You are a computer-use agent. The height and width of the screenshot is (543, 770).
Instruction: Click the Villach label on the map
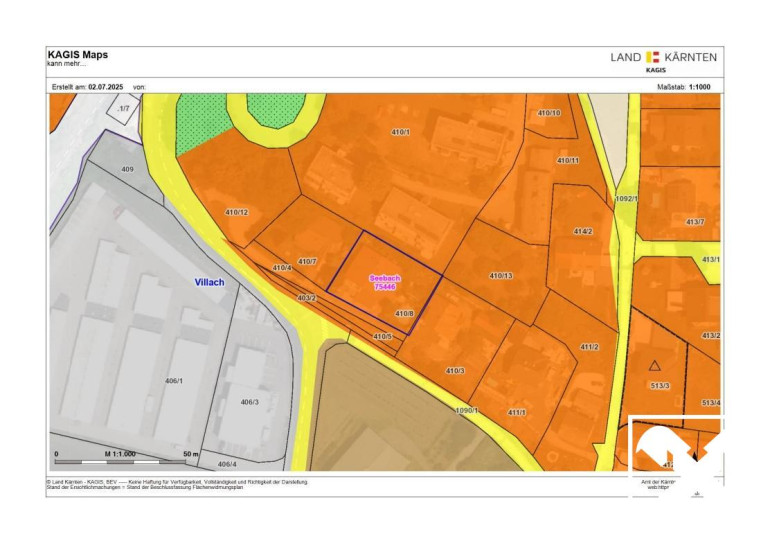[x=209, y=283]
